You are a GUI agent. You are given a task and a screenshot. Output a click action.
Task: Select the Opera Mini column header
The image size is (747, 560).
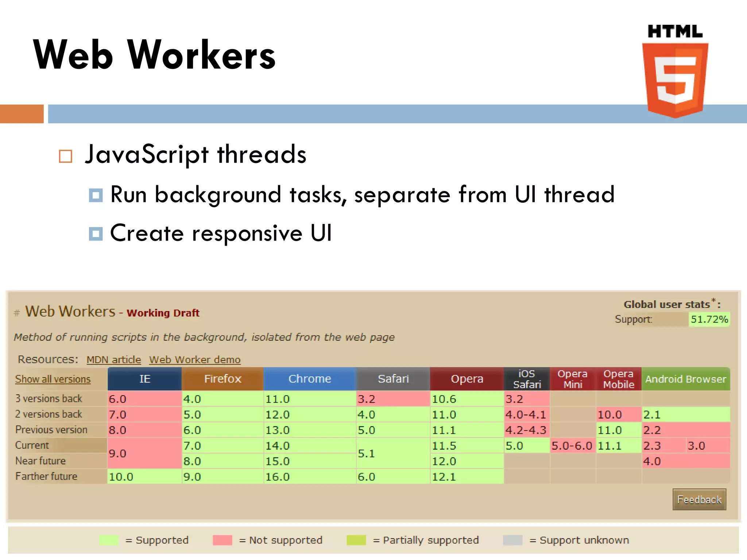(572, 379)
